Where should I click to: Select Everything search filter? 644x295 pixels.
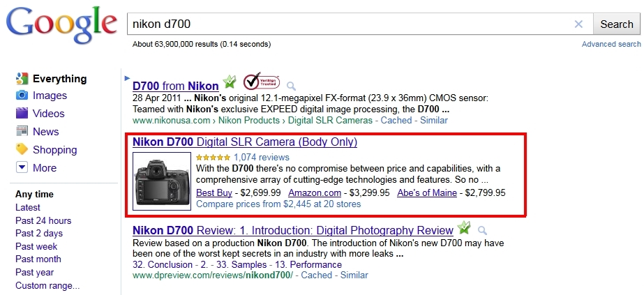(x=59, y=79)
